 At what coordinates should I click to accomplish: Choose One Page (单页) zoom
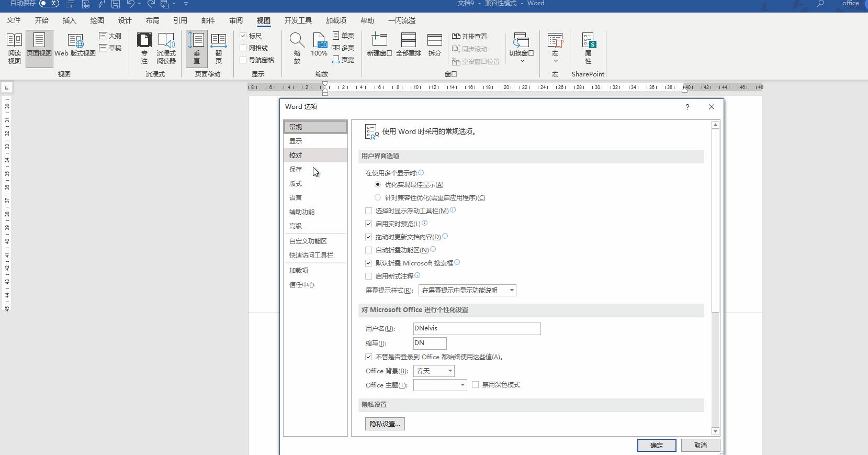point(343,36)
